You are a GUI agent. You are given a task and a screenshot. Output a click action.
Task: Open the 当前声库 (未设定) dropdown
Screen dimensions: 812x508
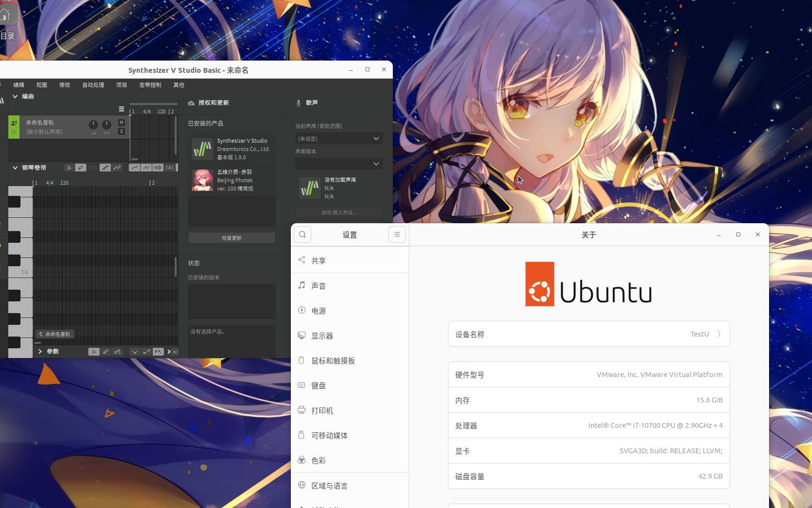339,139
